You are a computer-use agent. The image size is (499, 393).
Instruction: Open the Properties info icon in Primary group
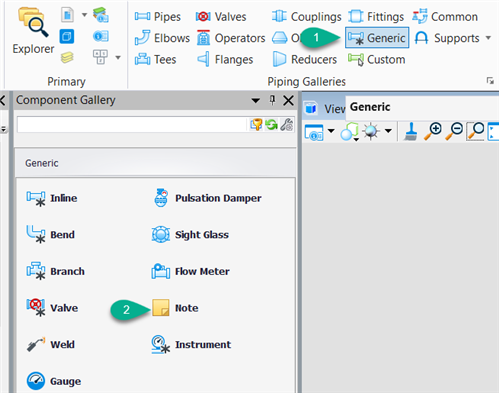pyautogui.click(x=101, y=36)
